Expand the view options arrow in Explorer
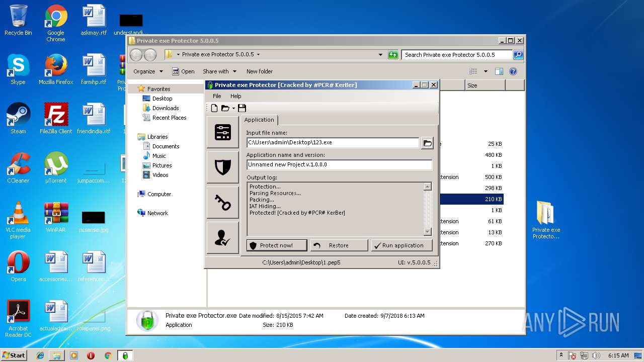This screenshot has width=644, height=362. [486, 71]
